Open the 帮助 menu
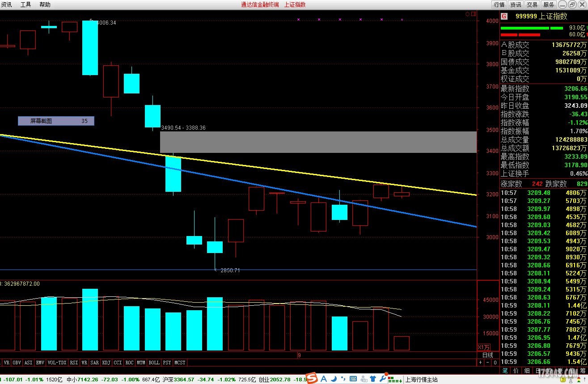The image size is (588, 384). pyautogui.click(x=45, y=4)
